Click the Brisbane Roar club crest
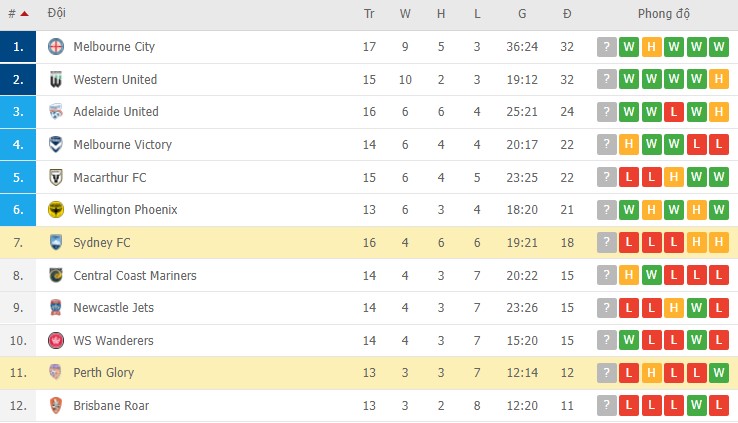 coord(56,405)
